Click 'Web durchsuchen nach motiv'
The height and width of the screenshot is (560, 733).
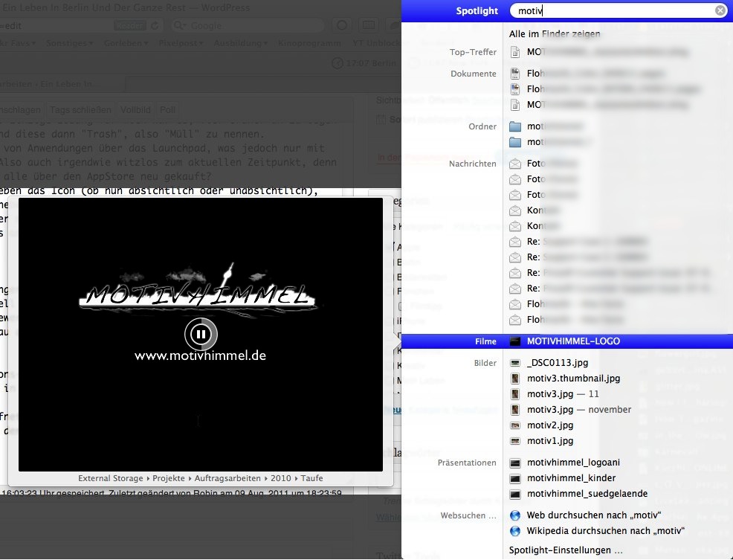(x=595, y=515)
